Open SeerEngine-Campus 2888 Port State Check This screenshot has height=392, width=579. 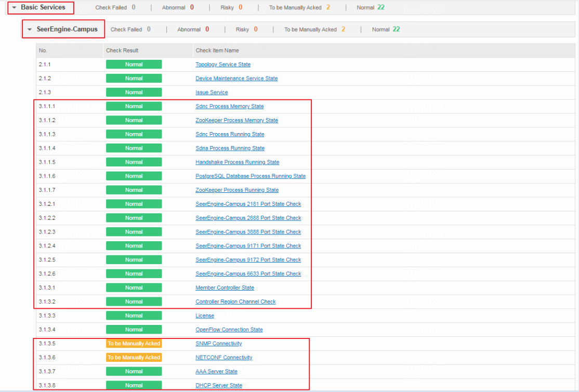248,218
